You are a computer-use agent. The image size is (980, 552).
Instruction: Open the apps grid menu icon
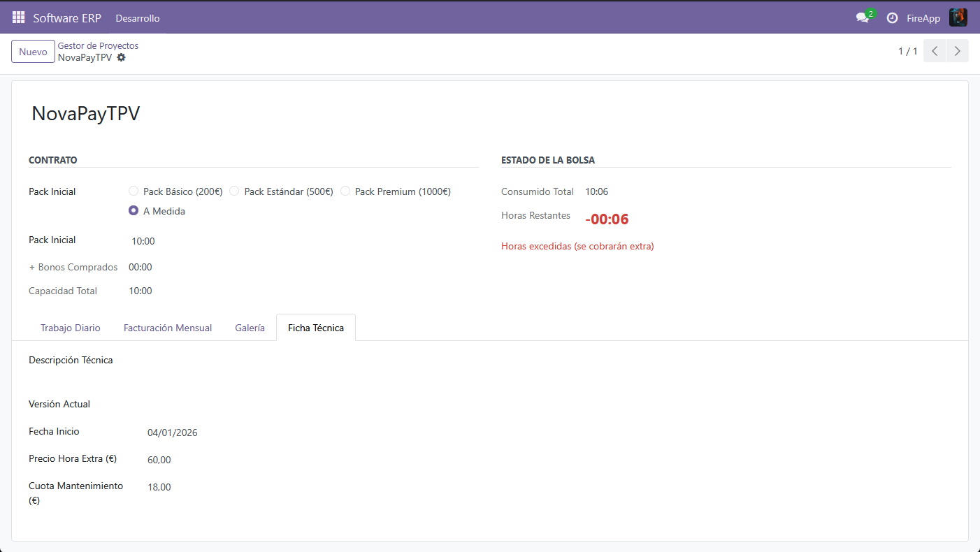tap(18, 17)
